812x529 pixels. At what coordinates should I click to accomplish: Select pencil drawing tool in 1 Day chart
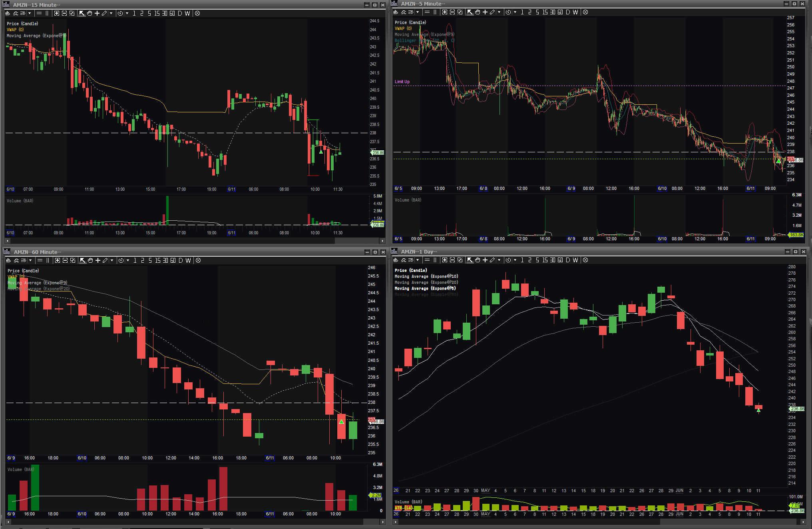pos(492,260)
